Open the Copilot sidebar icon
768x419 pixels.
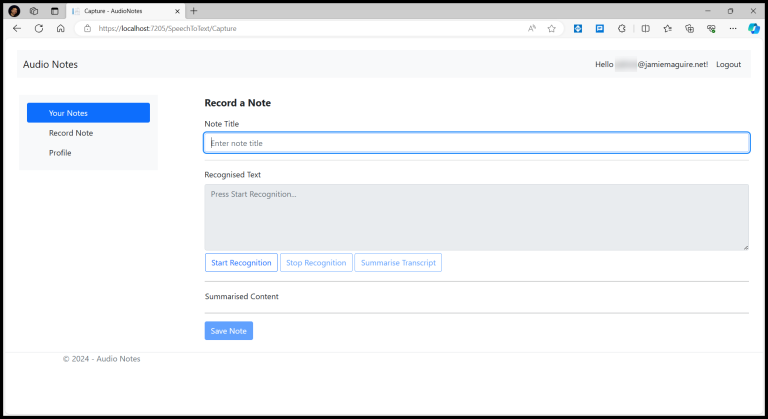pos(754,28)
